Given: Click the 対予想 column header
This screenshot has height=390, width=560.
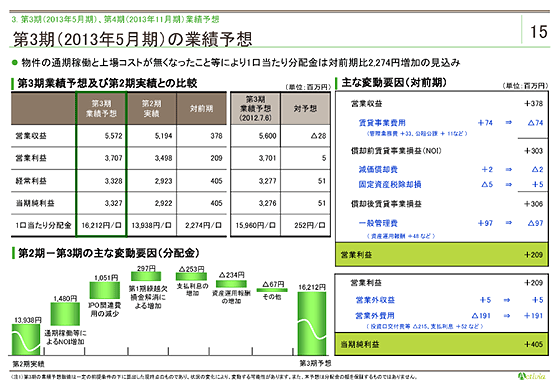Looking at the screenshot, I should [305, 109].
